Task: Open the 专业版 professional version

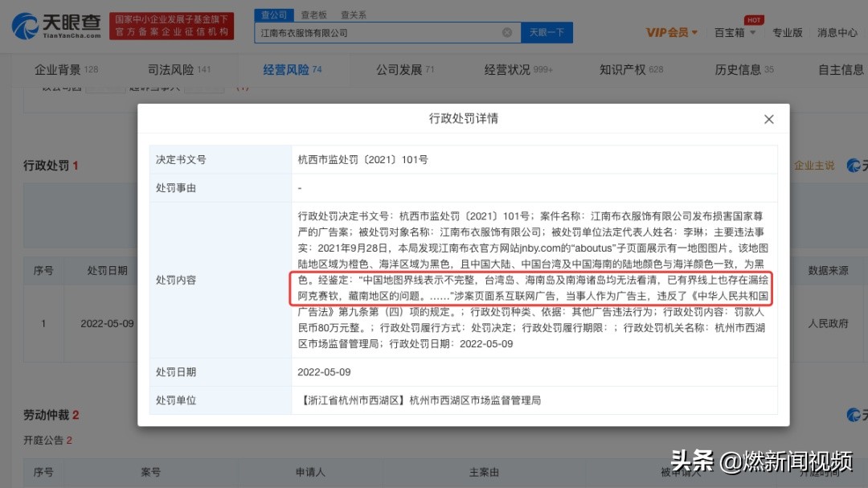Action: (x=788, y=32)
